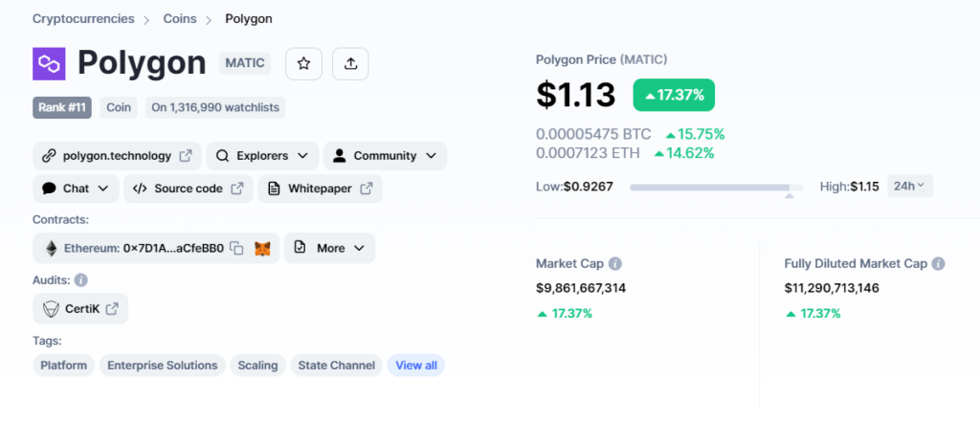Copy the Ethereum contract address
The height and width of the screenshot is (425, 980).
[236, 248]
